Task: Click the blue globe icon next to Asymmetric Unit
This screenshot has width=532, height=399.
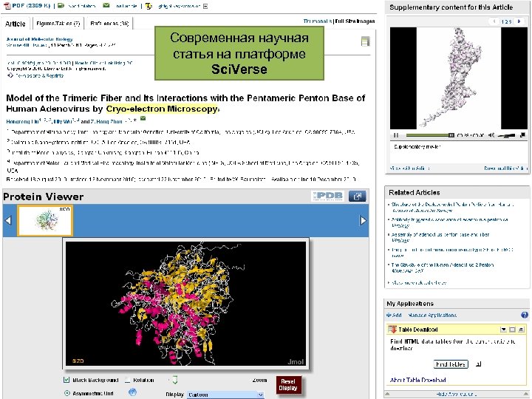Action: click(x=133, y=392)
